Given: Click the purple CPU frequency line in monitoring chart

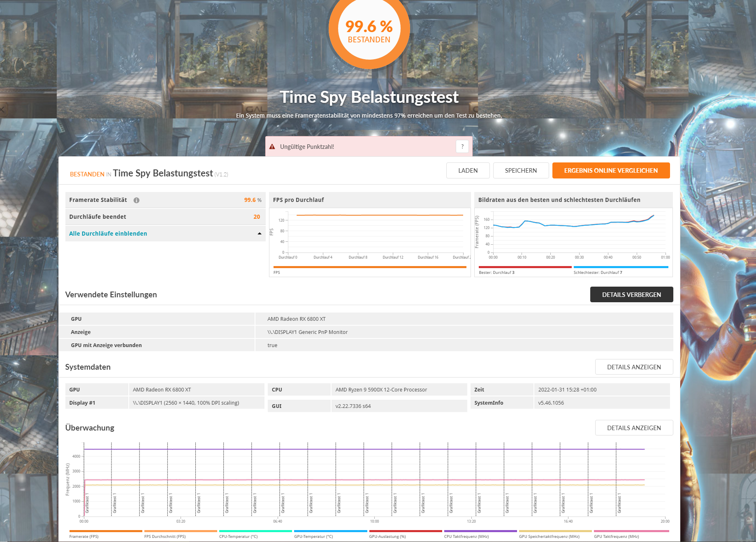Looking at the screenshot, I should pos(364,449).
